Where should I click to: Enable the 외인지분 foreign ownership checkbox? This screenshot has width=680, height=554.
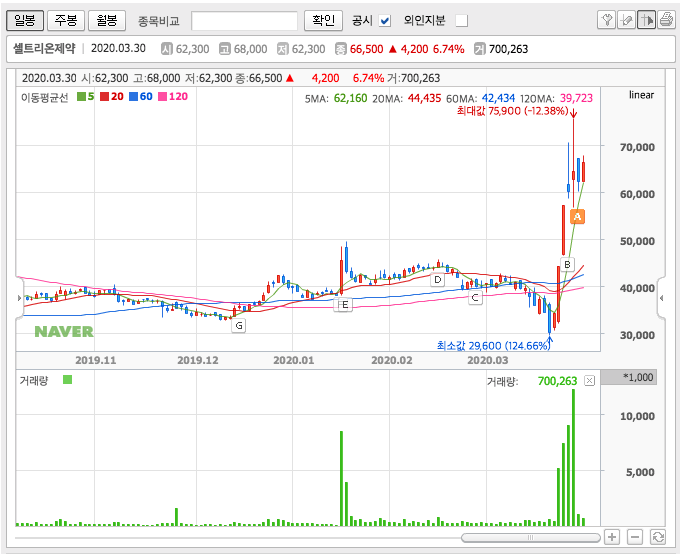tap(462, 20)
